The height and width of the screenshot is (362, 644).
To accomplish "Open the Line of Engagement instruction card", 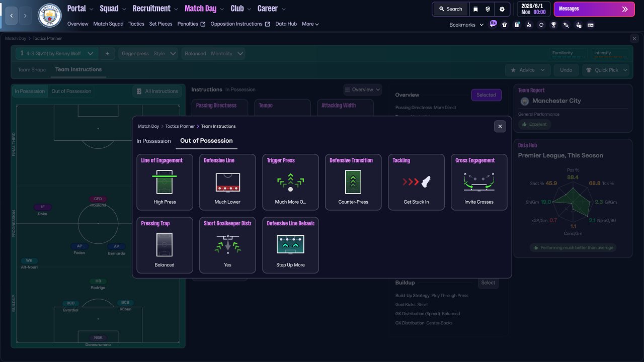I will 165,182.
